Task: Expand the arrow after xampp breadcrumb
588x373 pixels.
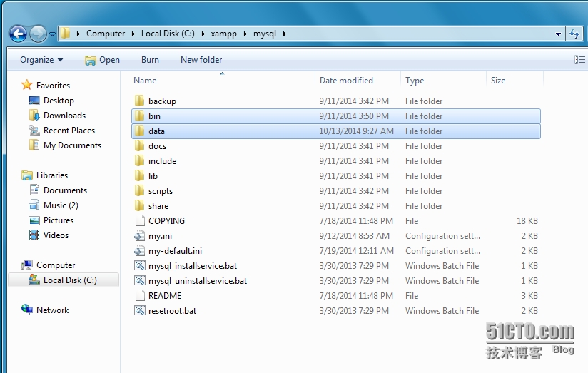Action: 245,34
